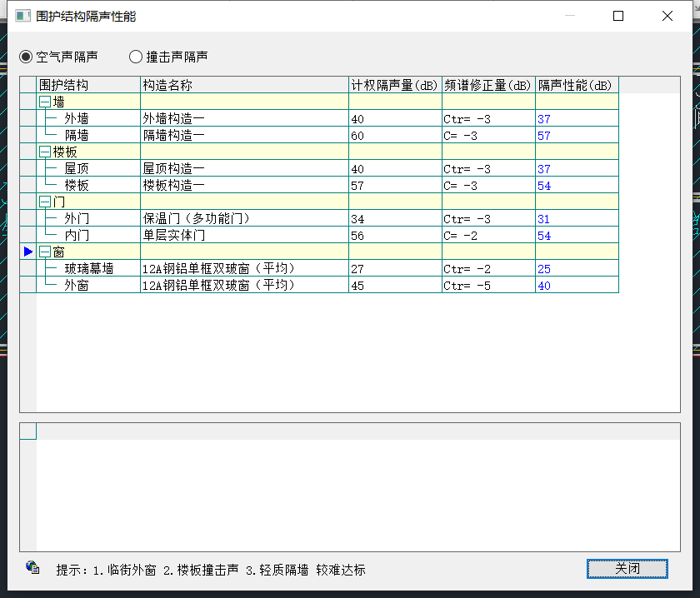This screenshot has width=700, height=598.
Task: Click the 外窗 Ctr= -5 correction cell
Action: [x=467, y=286]
